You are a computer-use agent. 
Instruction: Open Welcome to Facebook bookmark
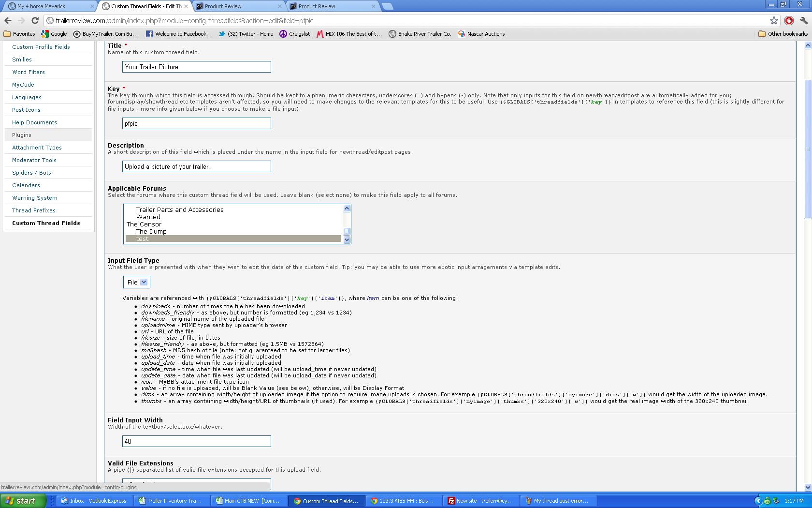[179, 34]
